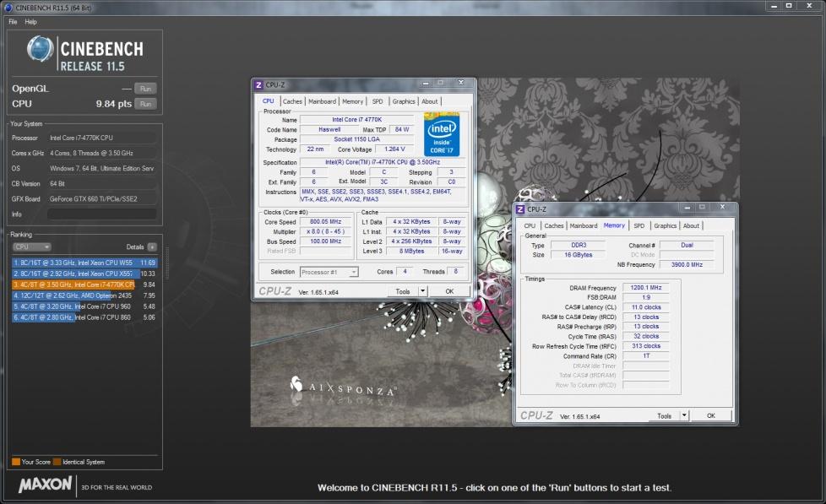This screenshot has height=504, width=826.
Task: Click the processor name 'Intel Core i7 4770K'
Action: coord(356,120)
